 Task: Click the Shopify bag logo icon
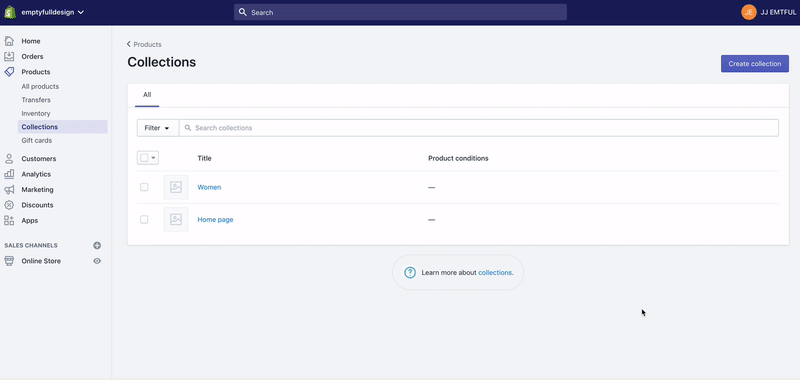pyautogui.click(x=10, y=12)
